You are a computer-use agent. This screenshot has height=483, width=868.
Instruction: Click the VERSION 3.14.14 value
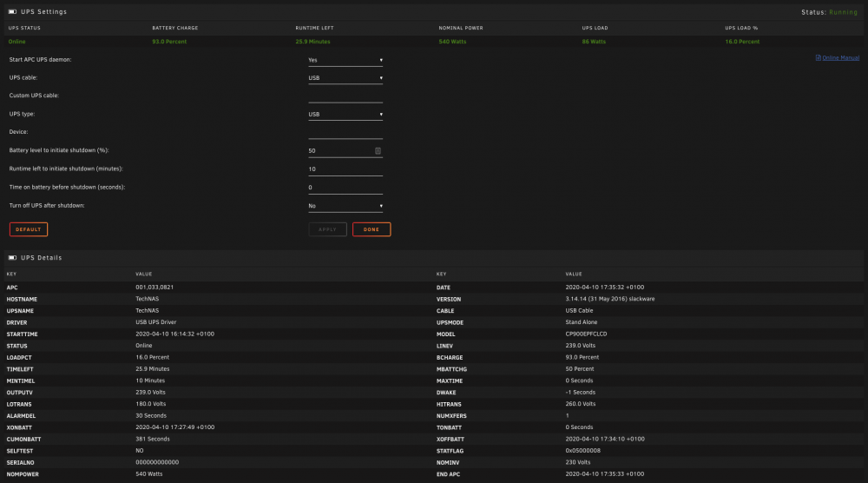610,299
